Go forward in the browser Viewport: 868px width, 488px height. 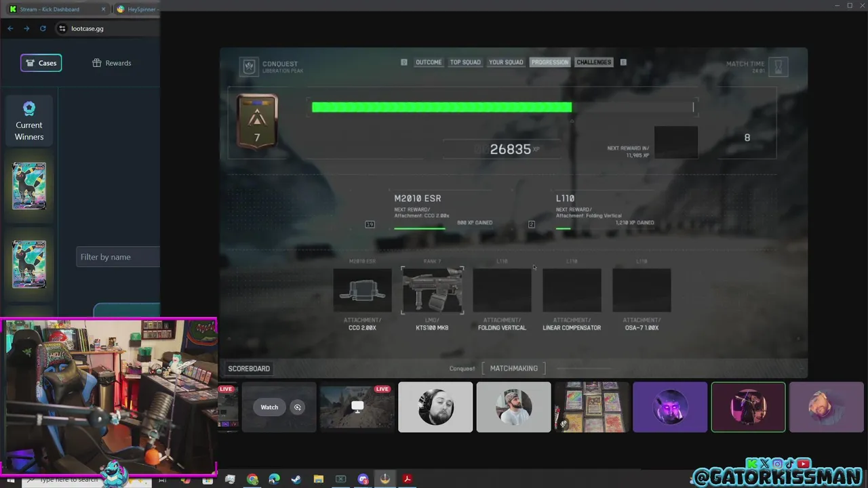click(x=26, y=28)
